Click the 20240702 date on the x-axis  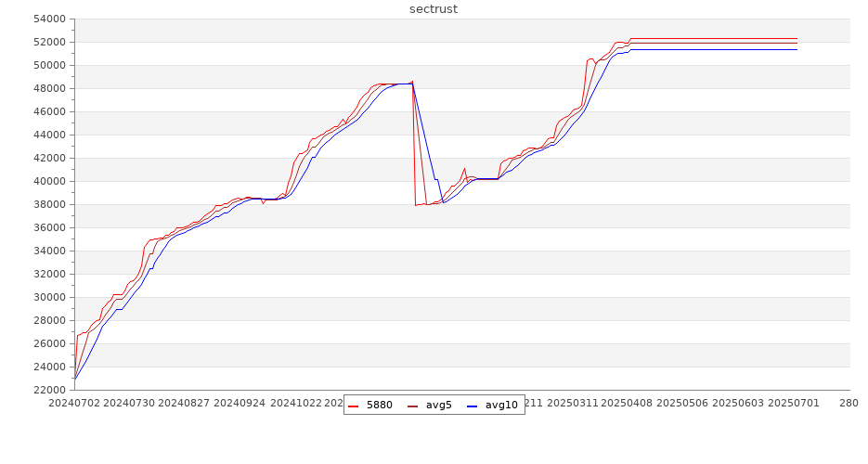74,403
